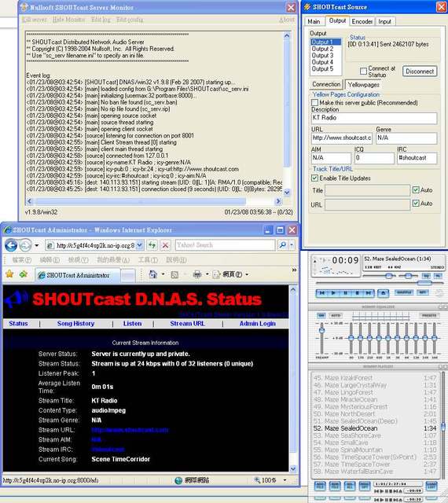Click the Winamp eject (open file) button
This screenshot has width=448, height=503.
point(383,293)
